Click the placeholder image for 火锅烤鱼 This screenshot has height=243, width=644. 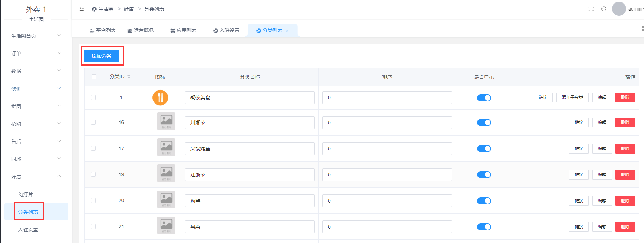[166, 147]
